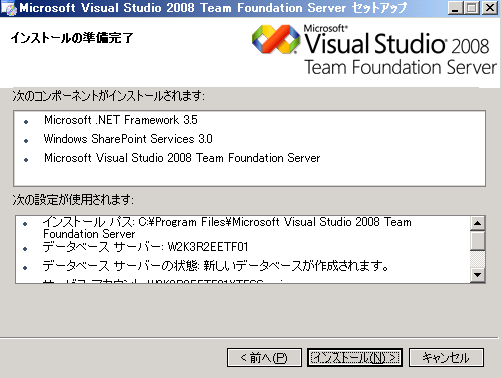
Task: Click the インストール(N) button
Action: (355, 358)
